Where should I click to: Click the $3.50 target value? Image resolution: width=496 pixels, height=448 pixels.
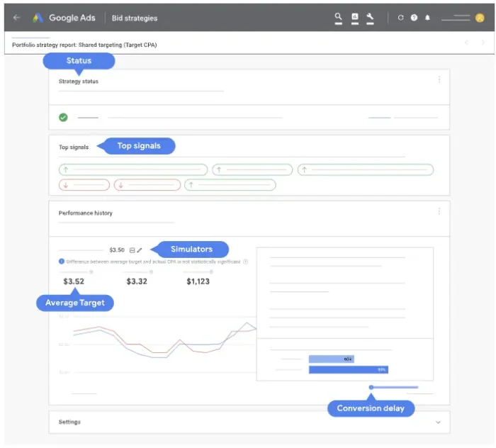point(117,250)
